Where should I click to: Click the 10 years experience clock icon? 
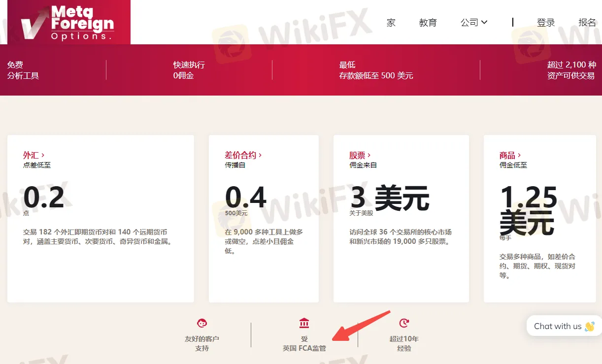pos(404,324)
